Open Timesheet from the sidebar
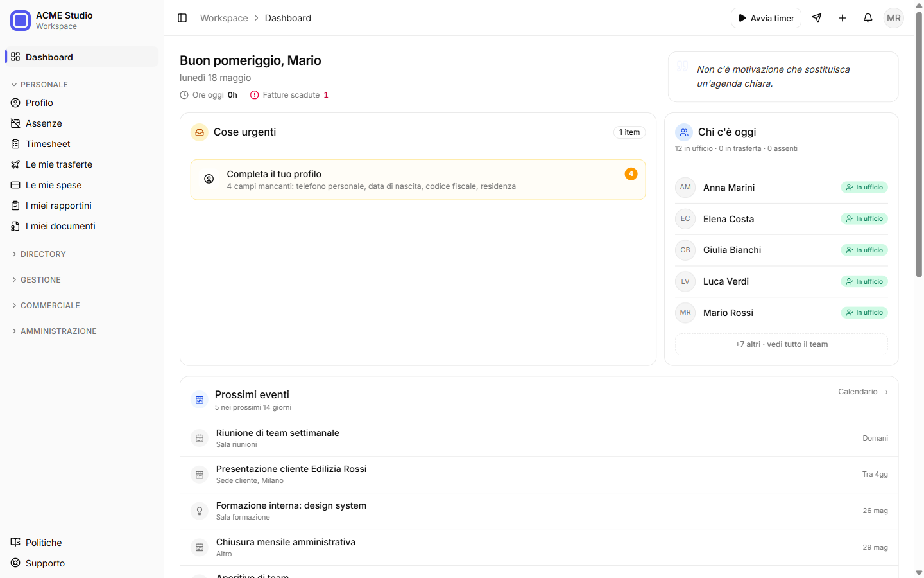924x578 pixels. tap(81, 144)
